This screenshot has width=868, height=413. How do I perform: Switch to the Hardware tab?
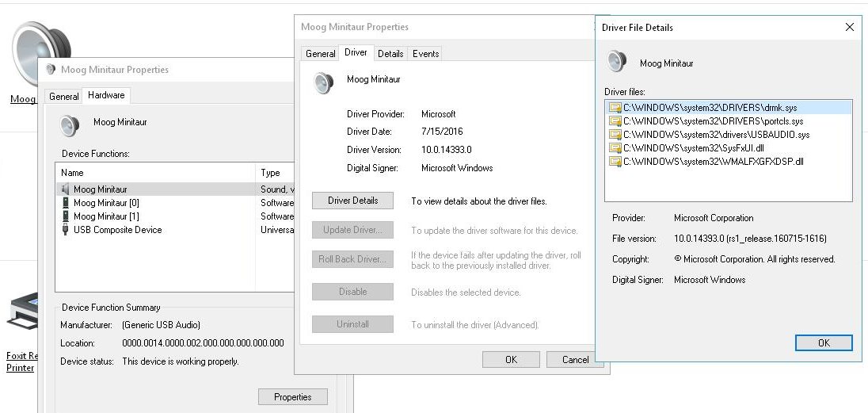(106, 96)
